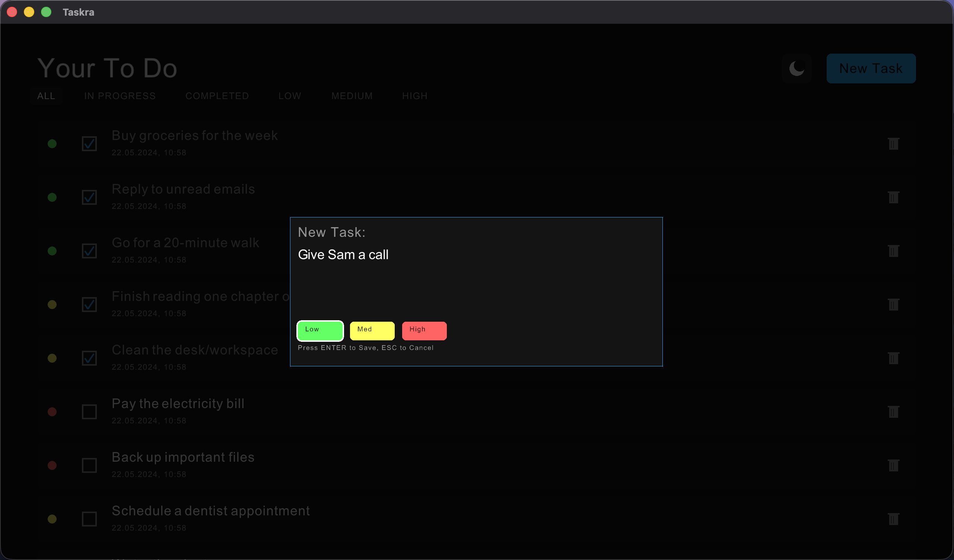Click red priority dot of Back up files

click(x=52, y=465)
